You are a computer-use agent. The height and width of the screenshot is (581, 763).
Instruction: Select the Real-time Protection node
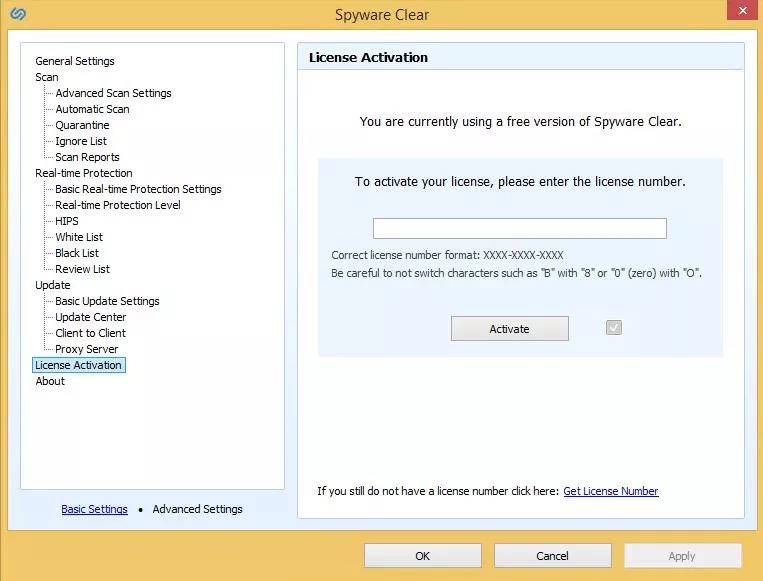tap(84, 173)
